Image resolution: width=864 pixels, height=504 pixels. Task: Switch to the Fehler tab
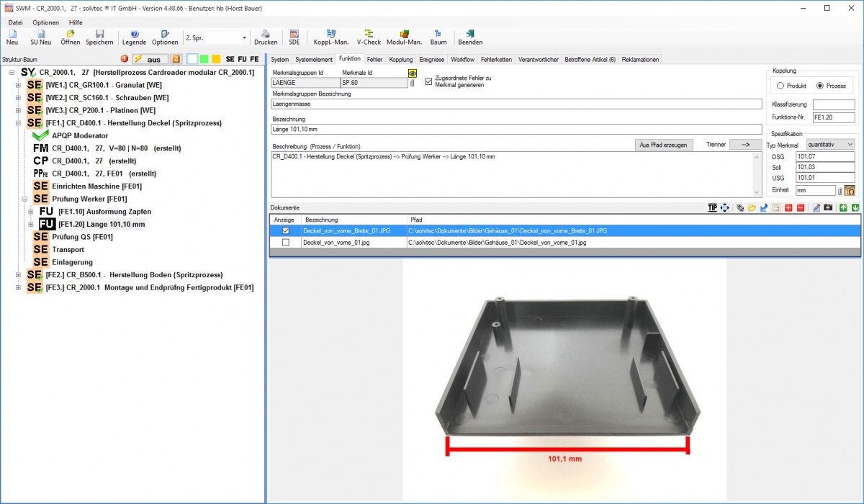[x=374, y=59]
